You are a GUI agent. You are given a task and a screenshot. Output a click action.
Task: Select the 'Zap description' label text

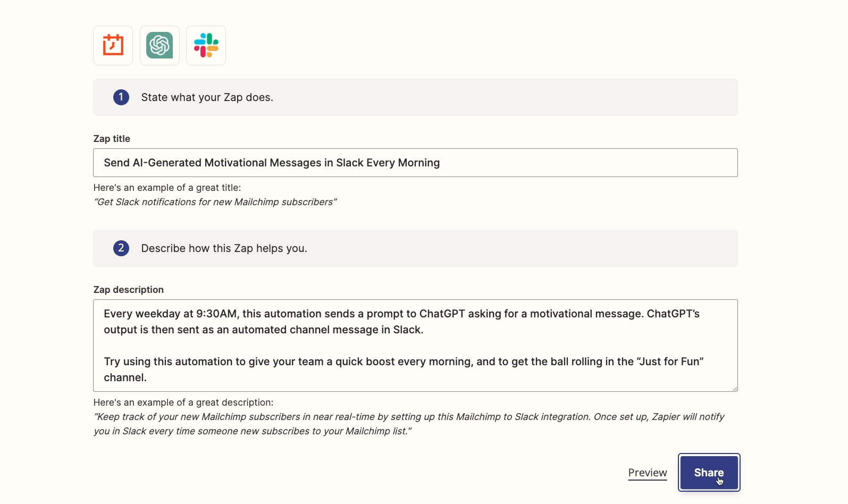(x=129, y=290)
